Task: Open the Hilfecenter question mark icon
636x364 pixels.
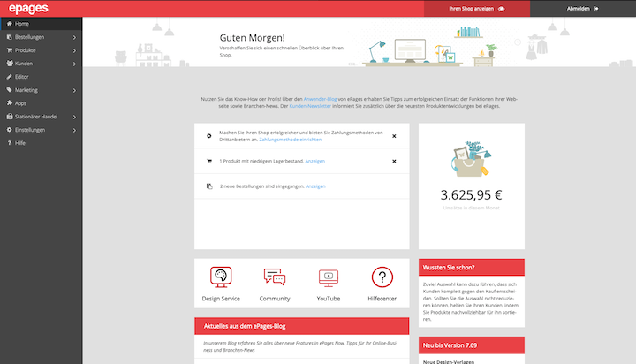Action: coord(382,277)
